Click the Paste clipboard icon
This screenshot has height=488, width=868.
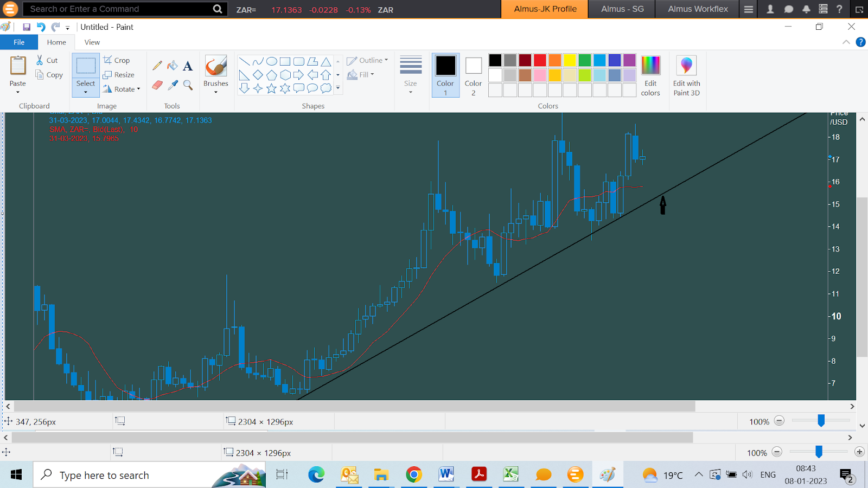[18, 66]
